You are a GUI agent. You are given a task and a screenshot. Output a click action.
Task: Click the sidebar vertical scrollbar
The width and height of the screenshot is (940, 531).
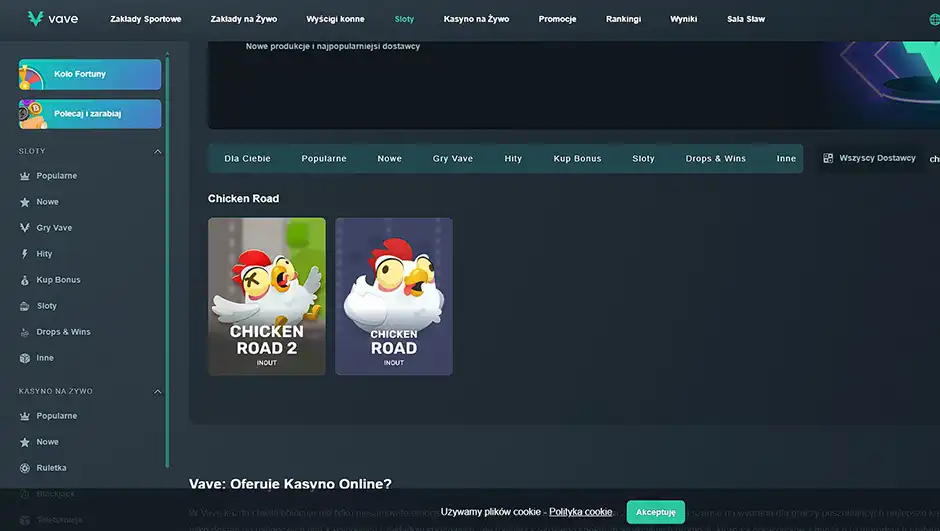point(167,261)
